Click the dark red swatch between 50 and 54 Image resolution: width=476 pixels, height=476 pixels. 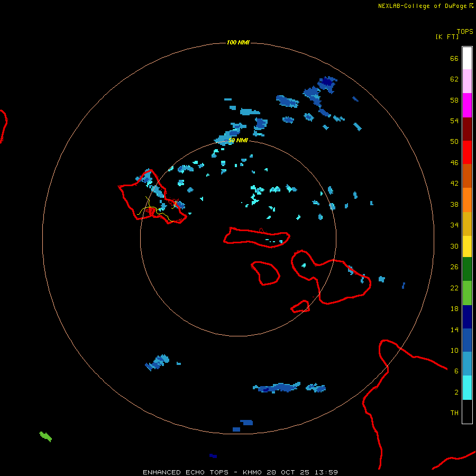pos(467,129)
